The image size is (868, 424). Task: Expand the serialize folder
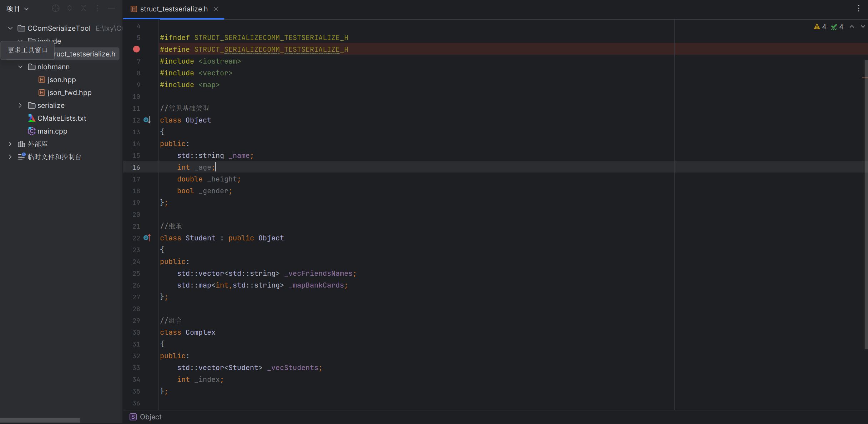[20, 105]
